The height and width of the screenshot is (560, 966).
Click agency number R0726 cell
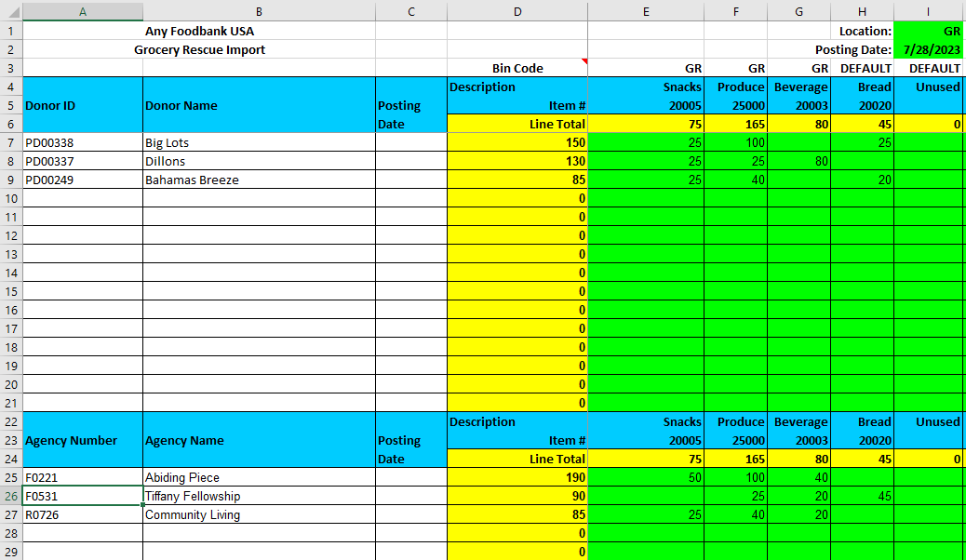pyautogui.click(x=82, y=514)
